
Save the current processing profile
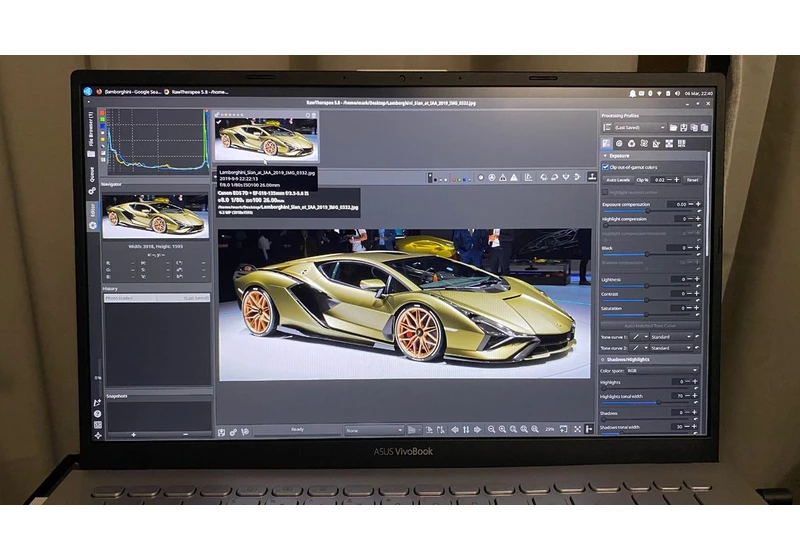tap(684, 128)
